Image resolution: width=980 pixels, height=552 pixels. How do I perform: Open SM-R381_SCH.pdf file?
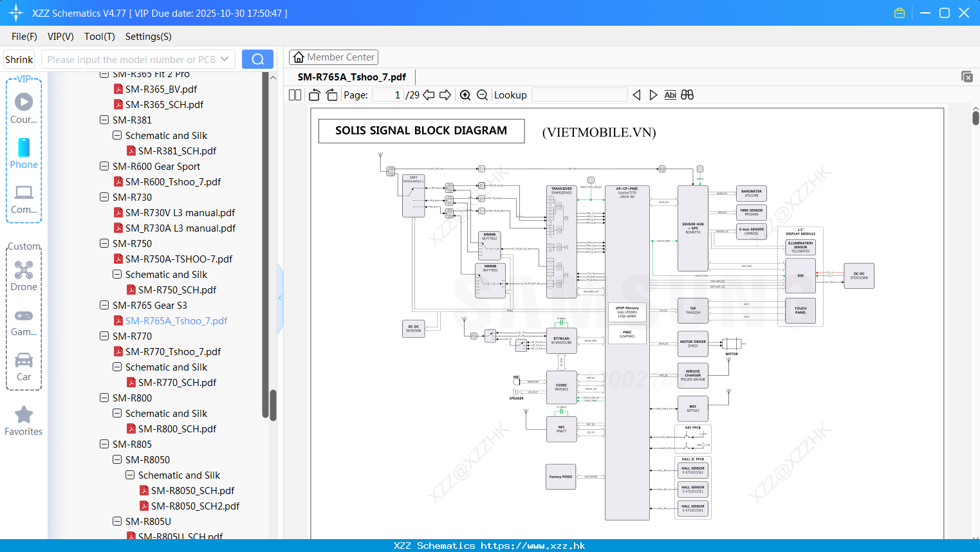[177, 151]
